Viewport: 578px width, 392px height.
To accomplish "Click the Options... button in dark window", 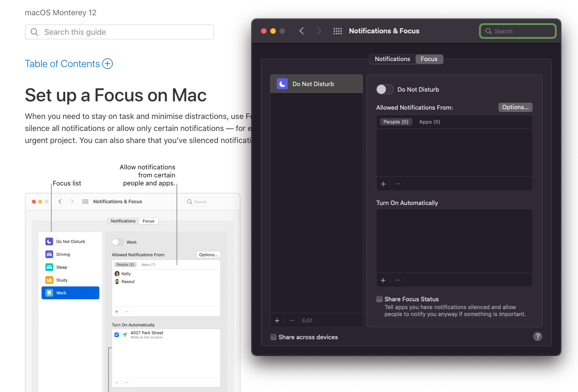I will tap(515, 107).
